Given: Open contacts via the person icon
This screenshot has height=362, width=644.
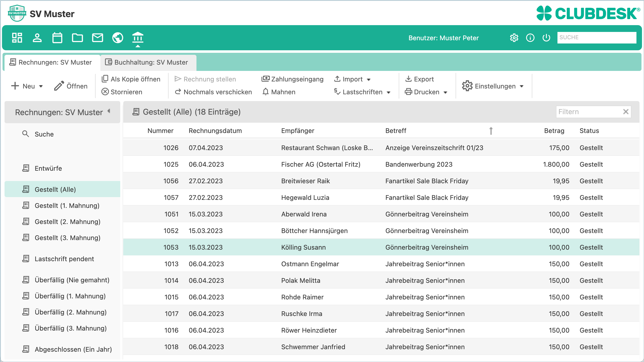Looking at the screenshot, I should click(37, 38).
